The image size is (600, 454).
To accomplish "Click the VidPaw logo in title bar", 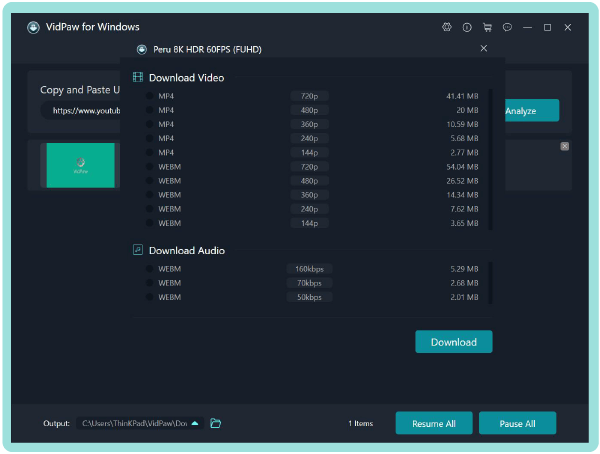I will pos(33,27).
